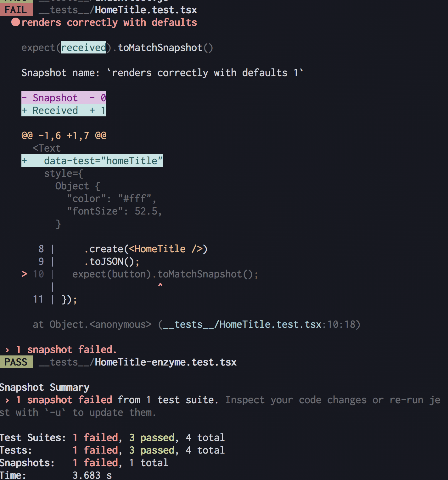Click the 'renders correctly with defaults' test title

pyautogui.click(x=109, y=22)
